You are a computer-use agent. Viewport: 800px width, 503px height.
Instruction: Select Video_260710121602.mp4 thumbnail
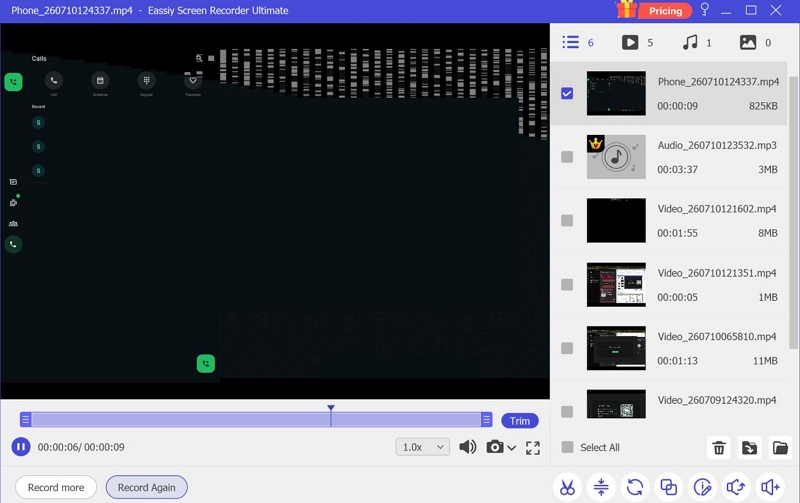pyautogui.click(x=616, y=220)
